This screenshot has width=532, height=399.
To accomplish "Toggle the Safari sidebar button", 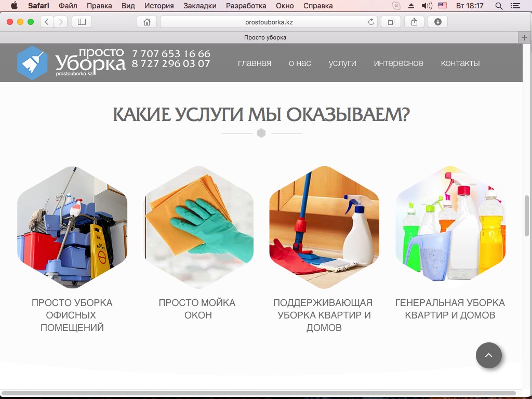I will (x=82, y=22).
